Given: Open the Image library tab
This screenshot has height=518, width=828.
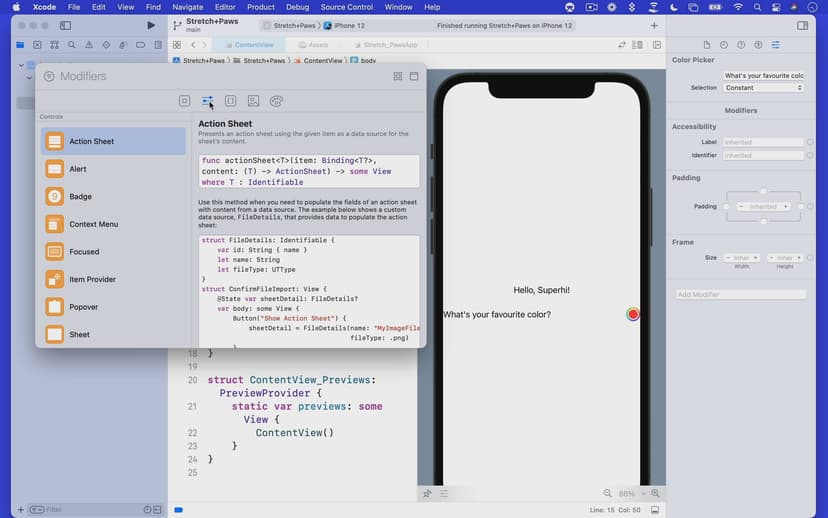Looking at the screenshot, I should [x=254, y=101].
